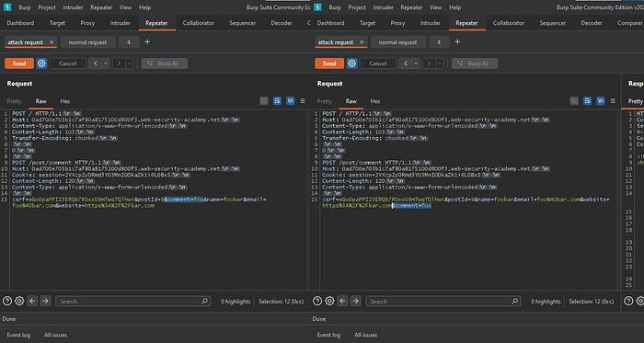Click 'Transfer-Encoding: chunked' line in right request
The width and height of the screenshot is (644, 343).
tap(364, 138)
